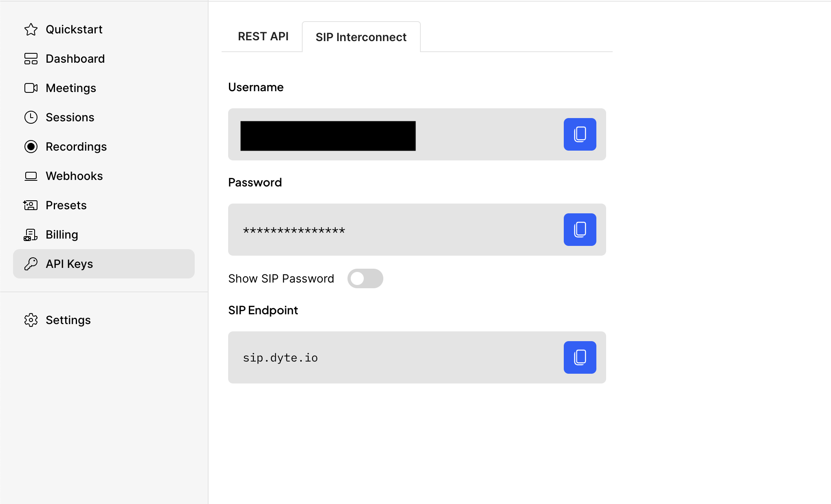Switch to the REST API tab
Viewport: 831px width, 504px height.
point(263,36)
